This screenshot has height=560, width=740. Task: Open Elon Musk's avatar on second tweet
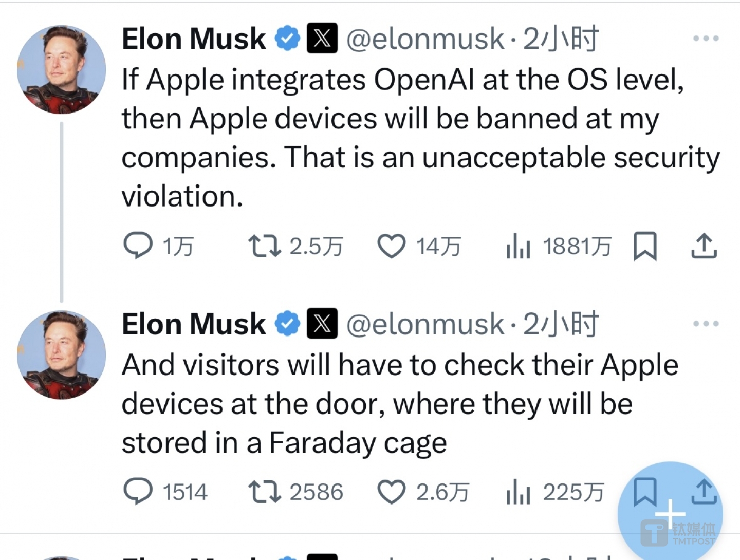(x=61, y=354)
